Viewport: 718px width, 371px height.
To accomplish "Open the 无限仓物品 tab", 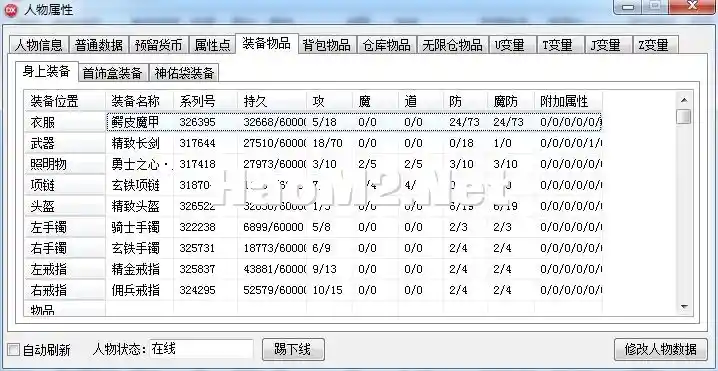I will (x=452, y=45).
